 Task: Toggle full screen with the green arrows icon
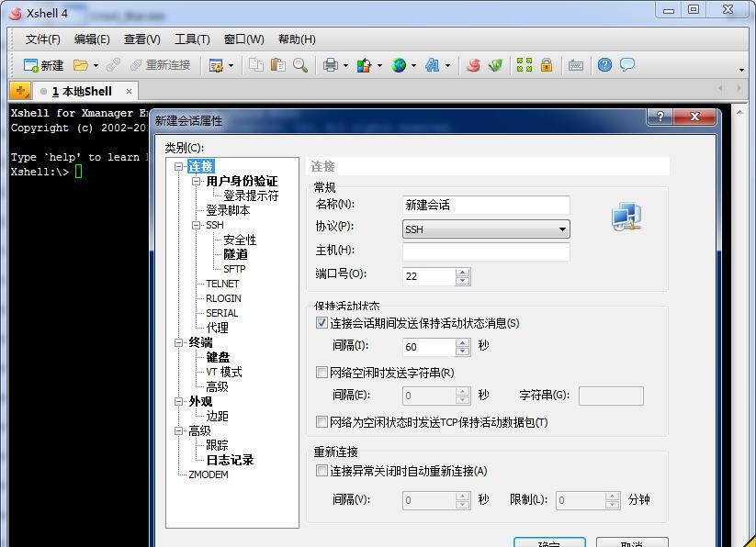click(525, 65)
